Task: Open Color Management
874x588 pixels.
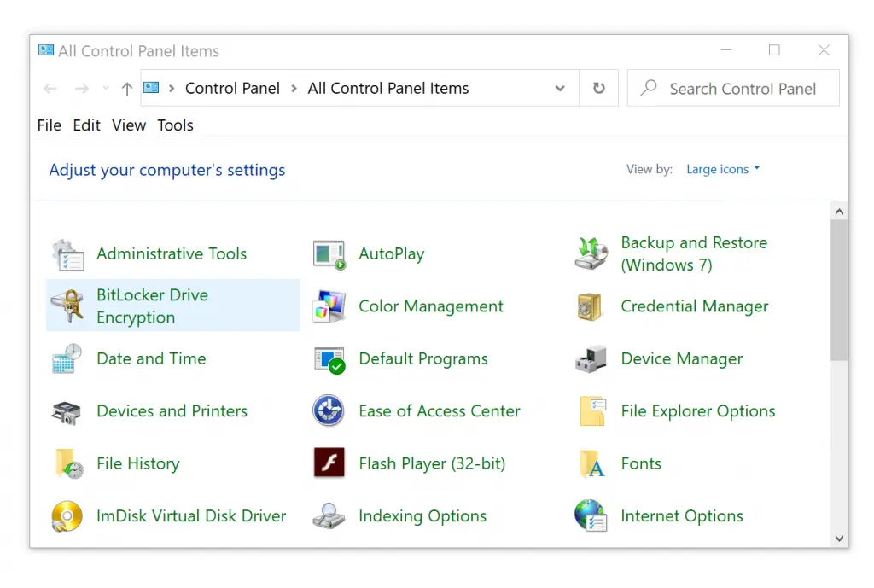Action: pyautogui.click(x=430, y=306)
